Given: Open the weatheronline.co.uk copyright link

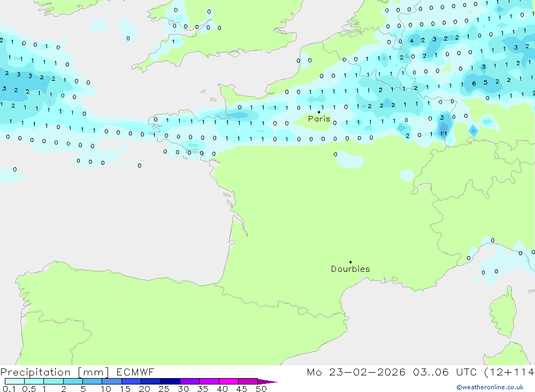Looking at the screenshot, I should (x=490, y=387).
